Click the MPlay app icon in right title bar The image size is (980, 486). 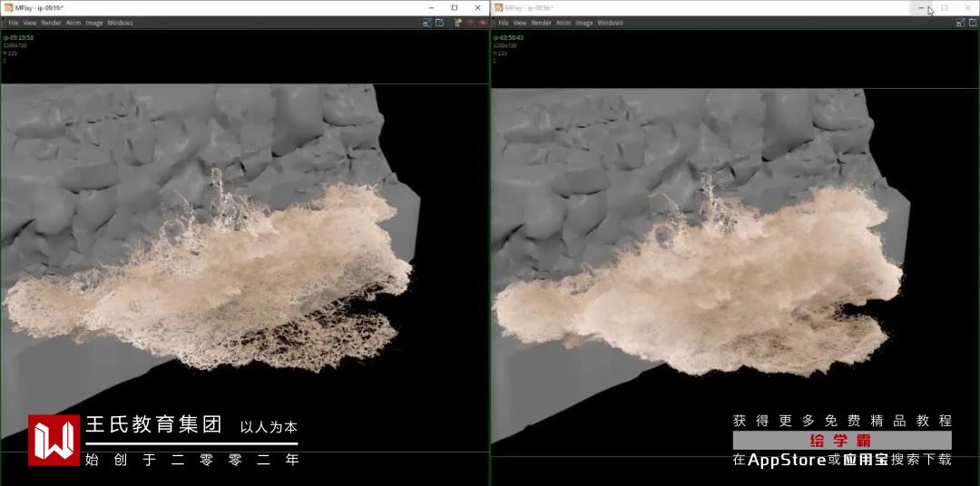click(499, 7)
